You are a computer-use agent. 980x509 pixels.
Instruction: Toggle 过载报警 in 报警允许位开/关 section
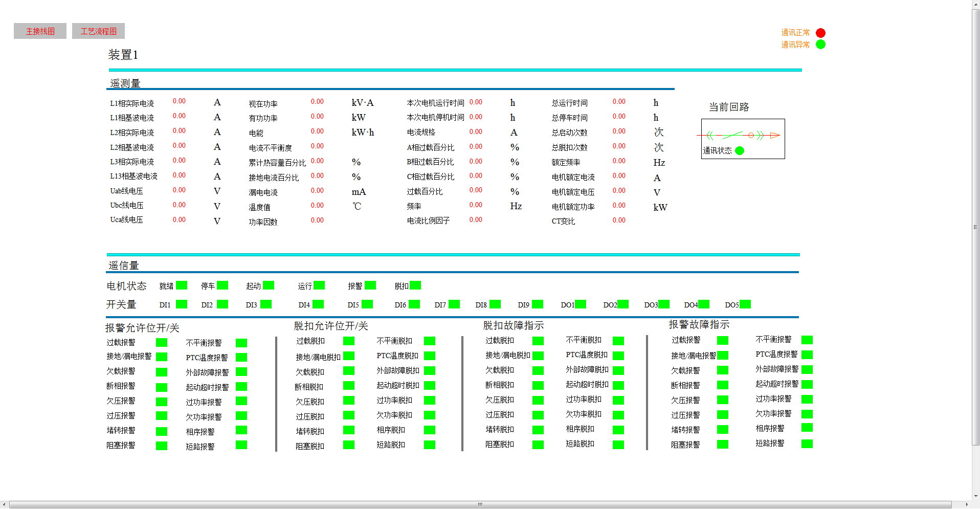click(162, 342)
